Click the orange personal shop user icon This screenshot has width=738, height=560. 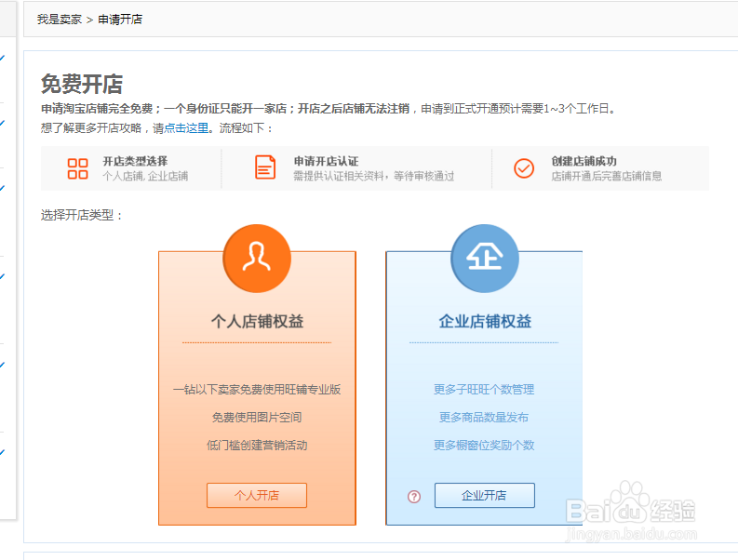point(257,258)
